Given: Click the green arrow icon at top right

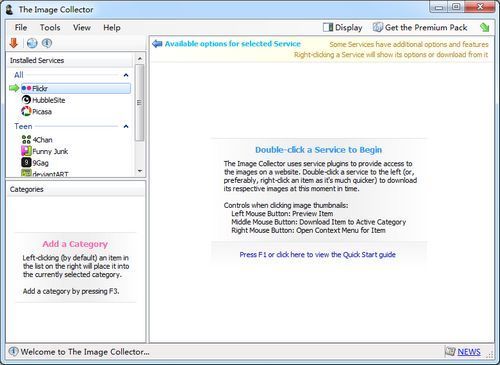Looking at the screenshot, I should pyautogui.click(x=484, y=27).
